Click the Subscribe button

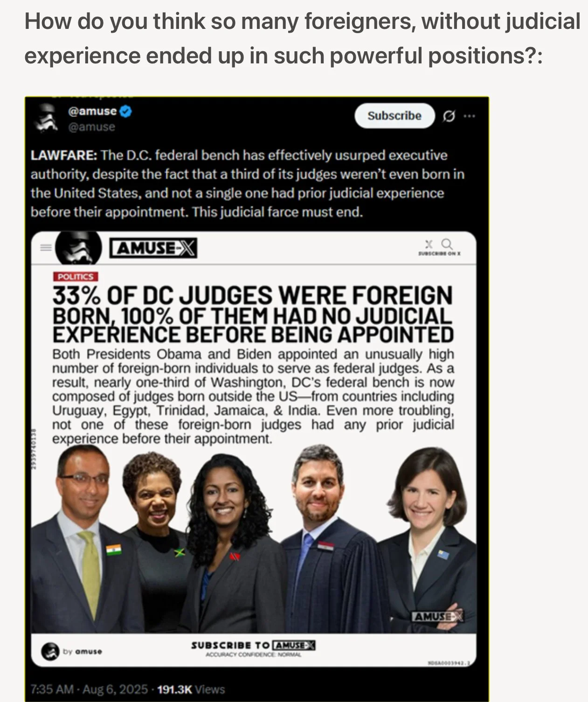394,116
